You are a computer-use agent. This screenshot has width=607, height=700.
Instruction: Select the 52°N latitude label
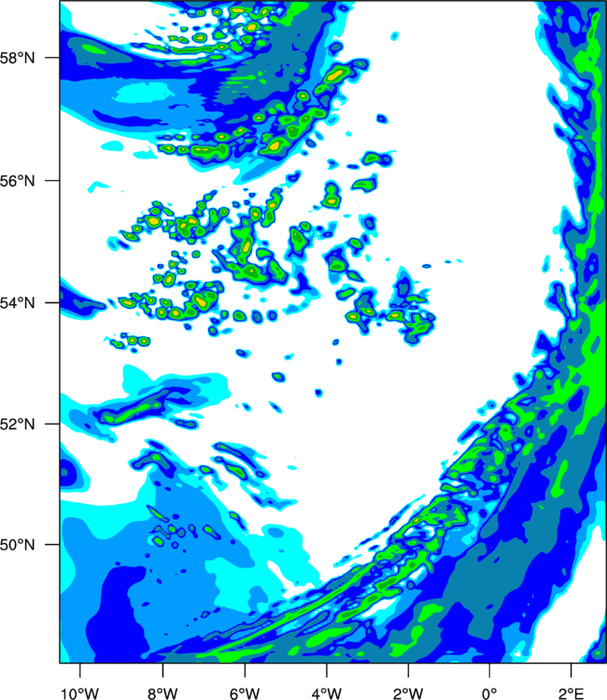click(17, 424)
